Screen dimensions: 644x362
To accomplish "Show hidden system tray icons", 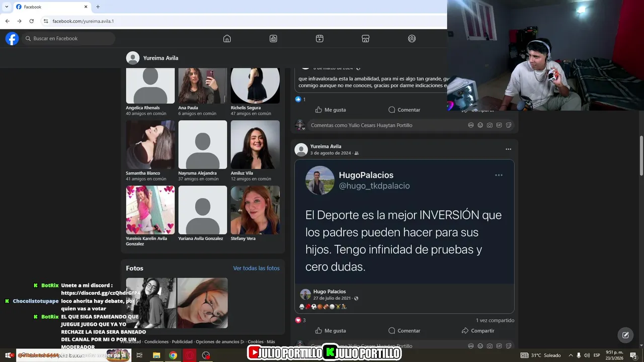I will tap(571, 355).
